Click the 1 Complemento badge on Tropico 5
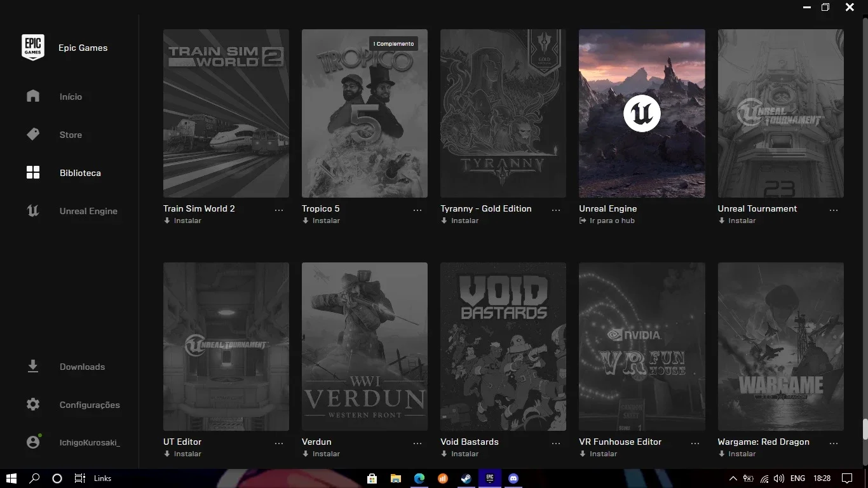This screenshot has width=868, height=488. pos(393,44)
